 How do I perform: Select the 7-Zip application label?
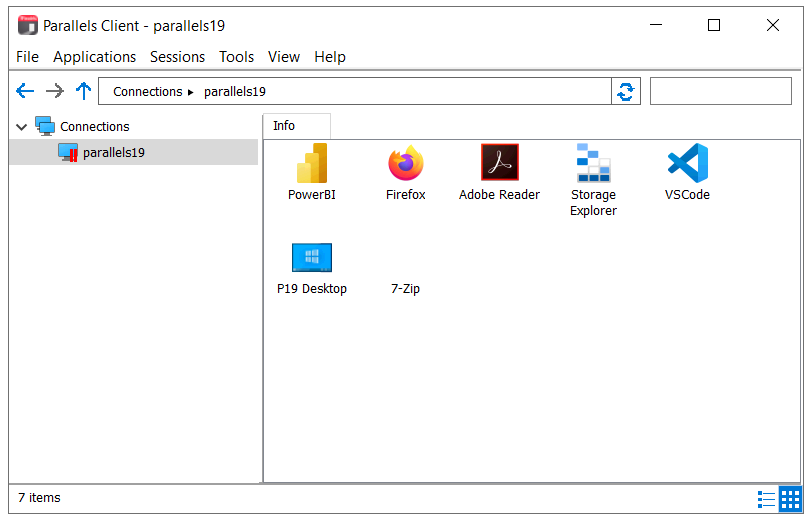click(x=405, y=289)
